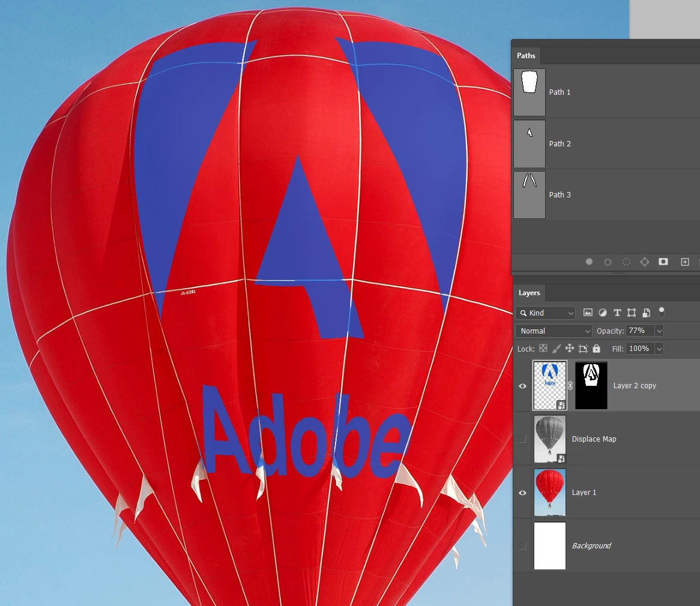The image size is (700, 606).
Task: Expand the Fill slider arrow
Action: (x=659, y=349)
